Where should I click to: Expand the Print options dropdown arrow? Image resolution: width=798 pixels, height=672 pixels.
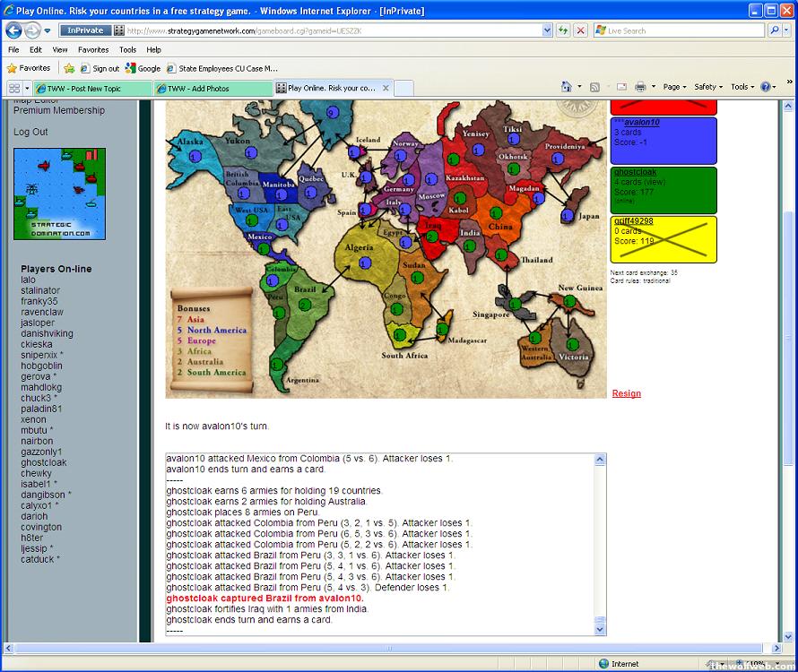pos(654,87)
